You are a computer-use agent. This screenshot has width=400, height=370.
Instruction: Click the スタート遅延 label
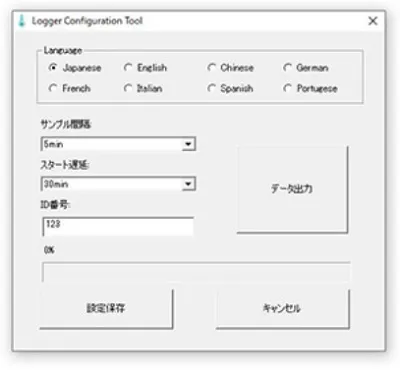[x=65, y=165]
